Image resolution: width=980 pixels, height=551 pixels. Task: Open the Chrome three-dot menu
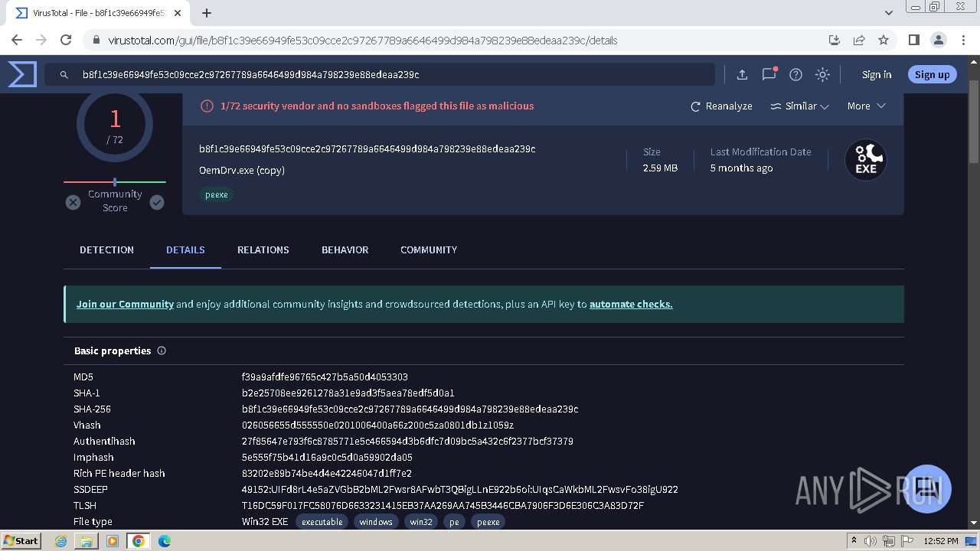click(962, 40)
